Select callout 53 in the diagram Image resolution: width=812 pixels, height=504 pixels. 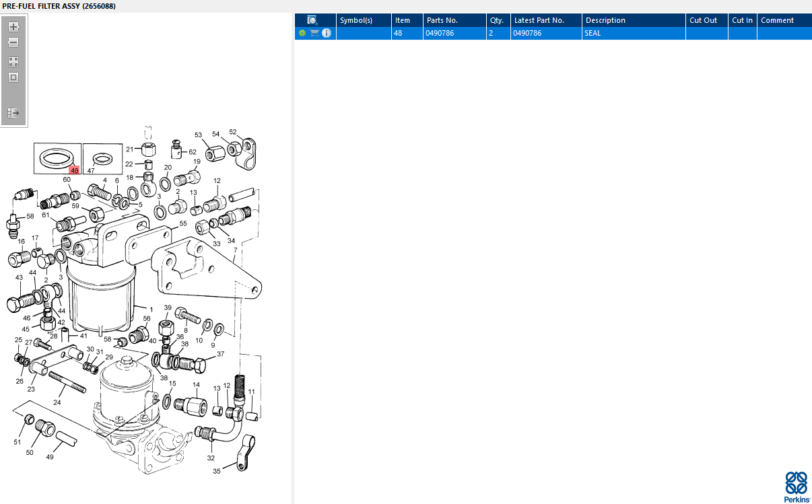[199, 135]
